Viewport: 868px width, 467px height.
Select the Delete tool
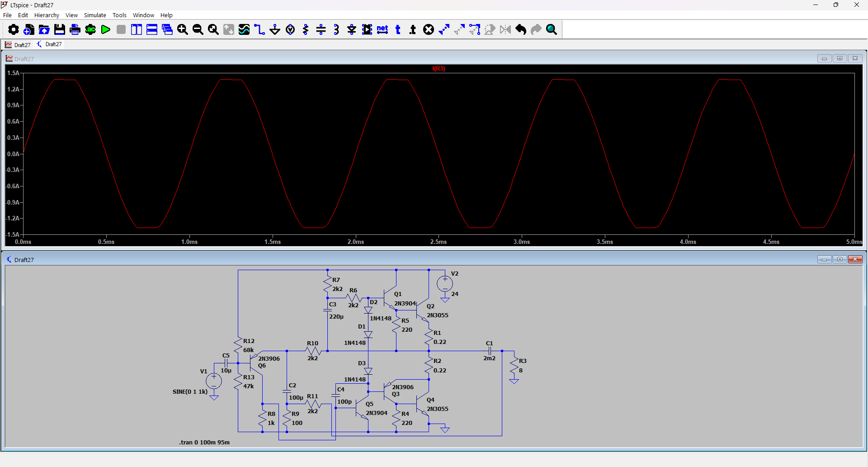pyautogui.click(x=429, y=30)
